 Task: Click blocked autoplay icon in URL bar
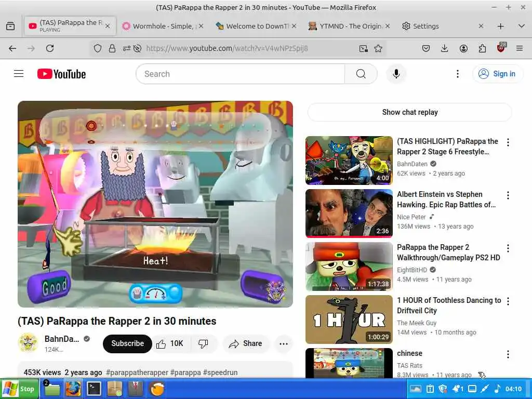tap(137, 48)
